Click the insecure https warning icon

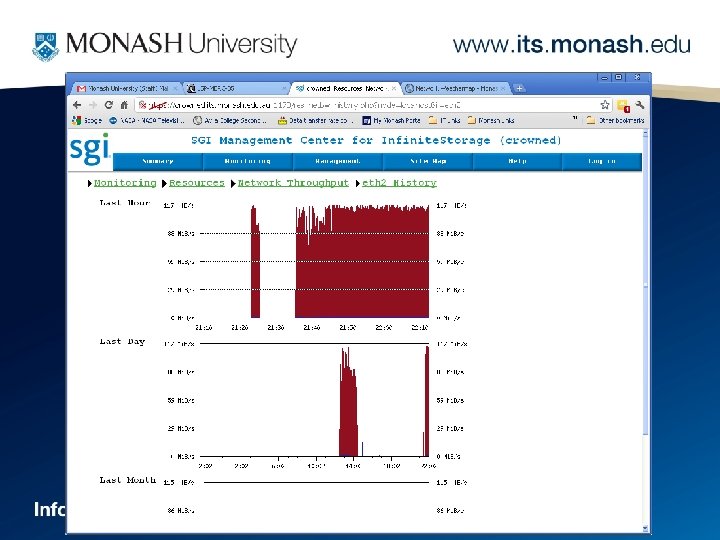coord(142,105)
